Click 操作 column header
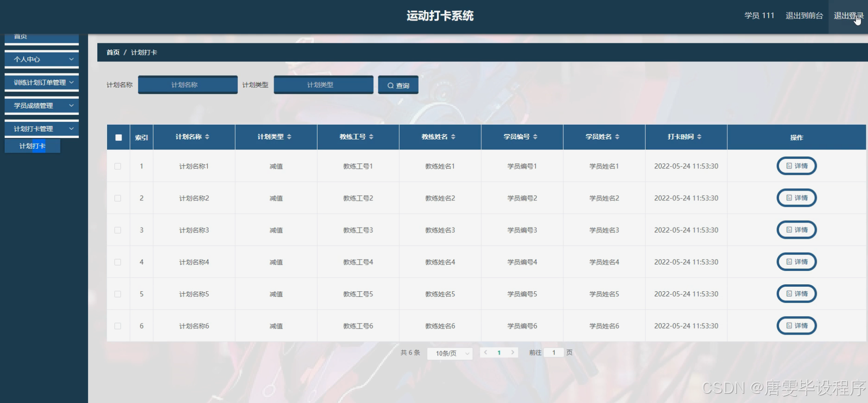The height and width of the screenshot is (403, 868). tap(796, 138)
